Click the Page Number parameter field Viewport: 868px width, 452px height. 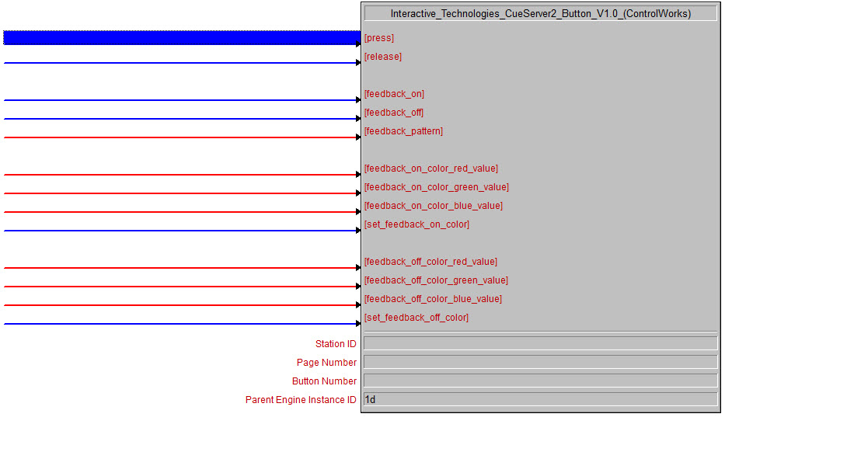[540, 363]
